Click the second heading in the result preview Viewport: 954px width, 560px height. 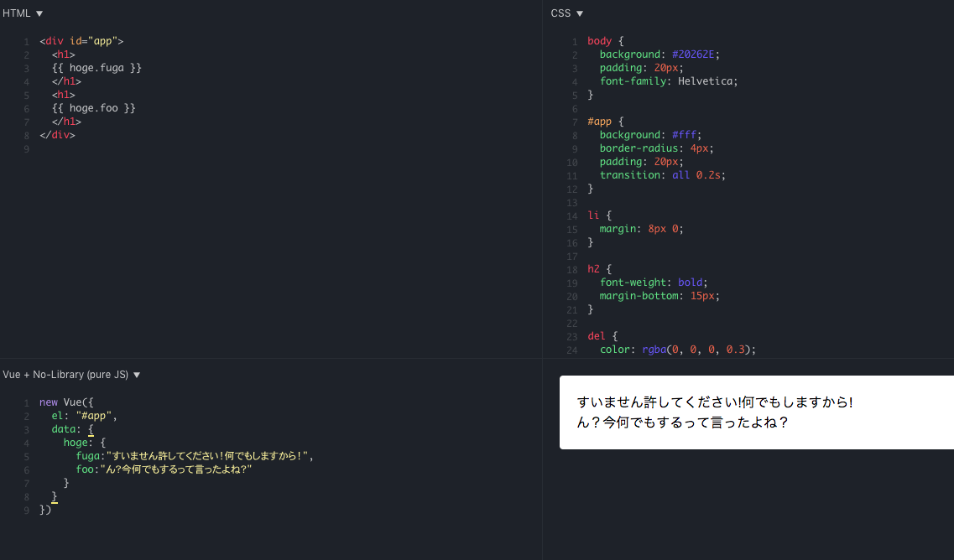click(682, 422)
